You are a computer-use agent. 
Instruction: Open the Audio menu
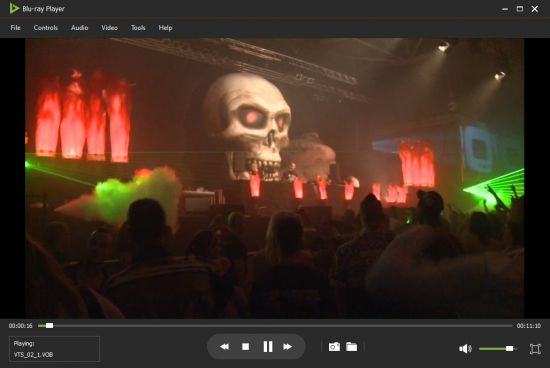[80, 28]
